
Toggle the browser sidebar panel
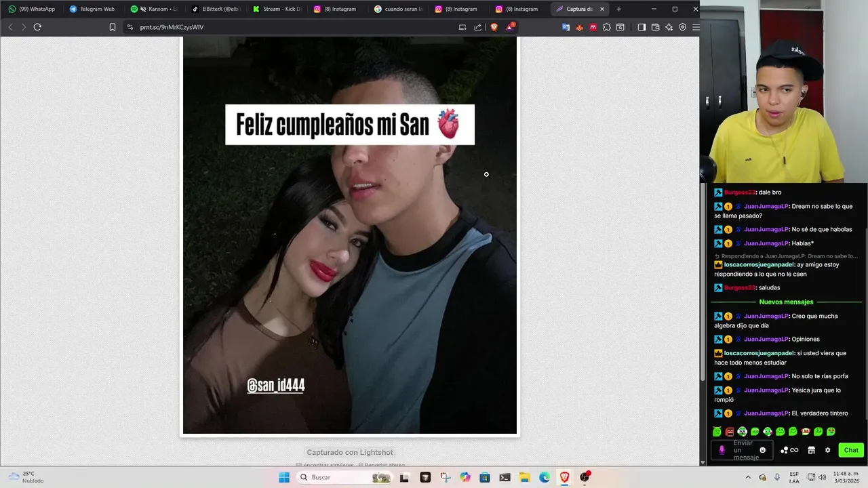[642, 27]
